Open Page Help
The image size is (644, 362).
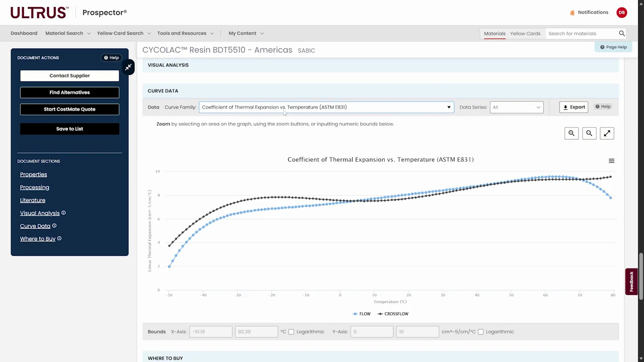[x=613, y=47]
